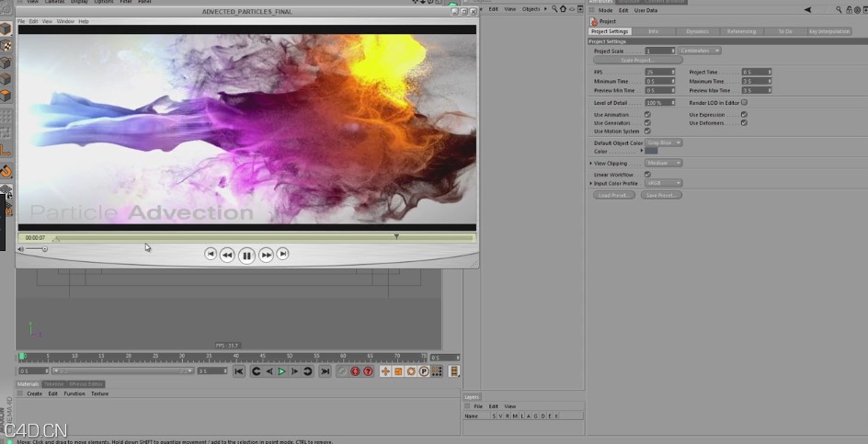Viewport: 868px width, 444px height.
Task: Open the Window menu in QuickTime
Action: (x=65, y=20)
